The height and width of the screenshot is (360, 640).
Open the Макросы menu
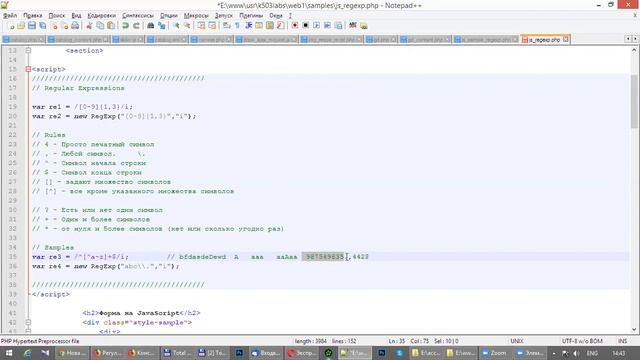click(196, 16)
